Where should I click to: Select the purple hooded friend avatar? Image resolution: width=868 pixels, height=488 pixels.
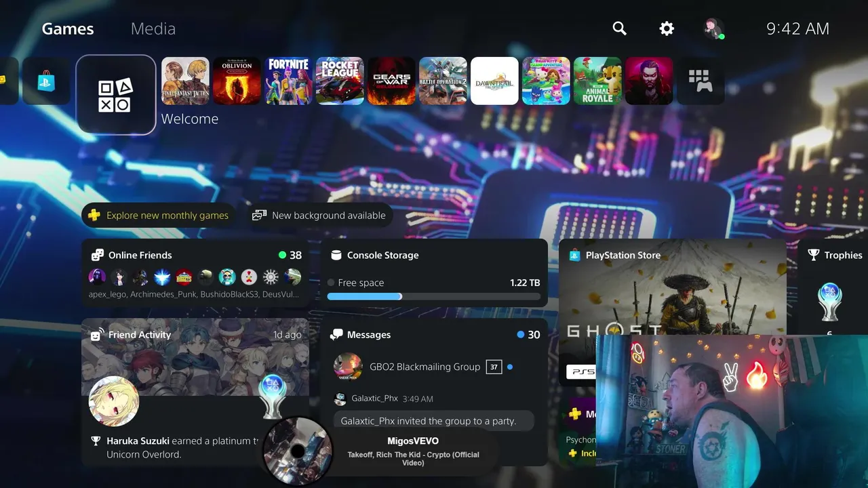click(97, 277)
